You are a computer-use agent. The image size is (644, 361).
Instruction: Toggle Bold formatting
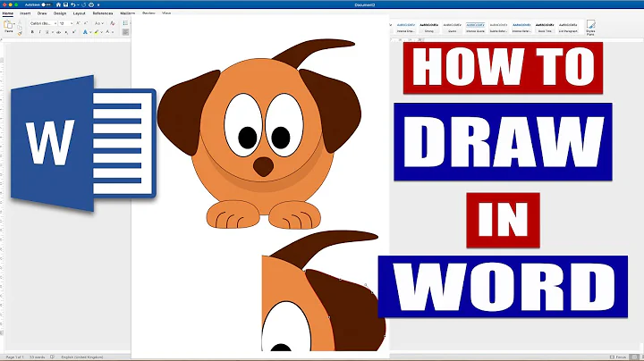[x=32, y=32]
